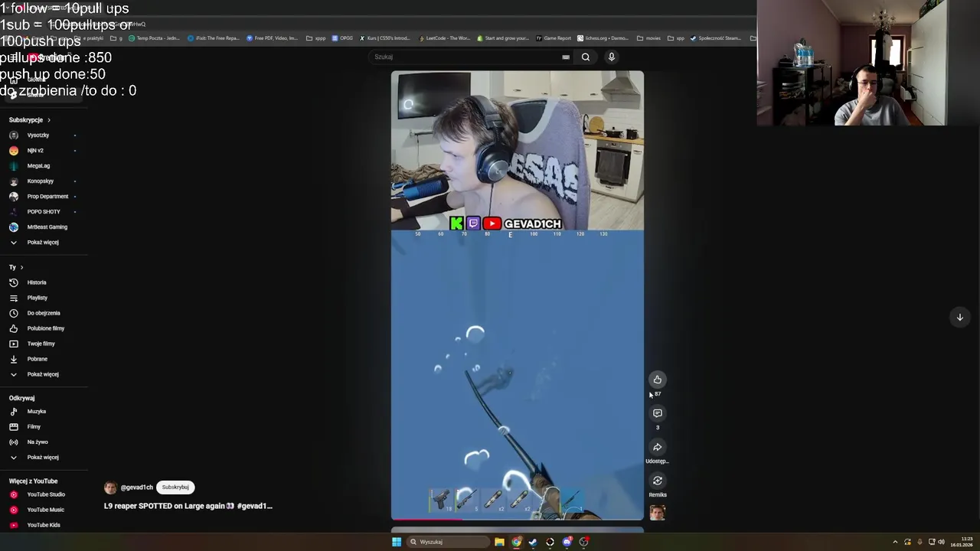Click the Subskrybuj subscribe button
This screenshot has height=551, width=980.
[175, 487]
